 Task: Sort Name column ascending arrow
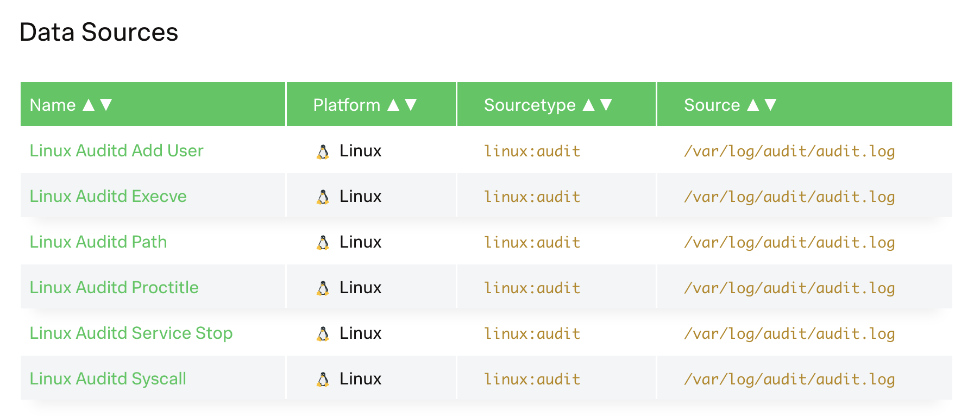pyautogui.click(x=89, y=104)
